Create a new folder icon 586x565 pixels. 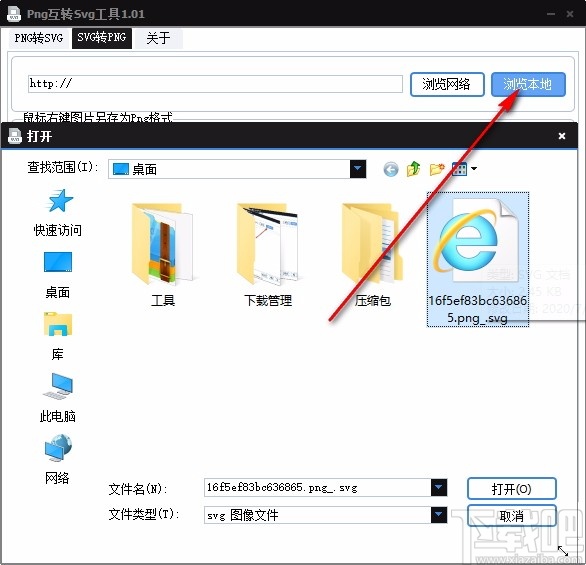(x=437, y=169)
